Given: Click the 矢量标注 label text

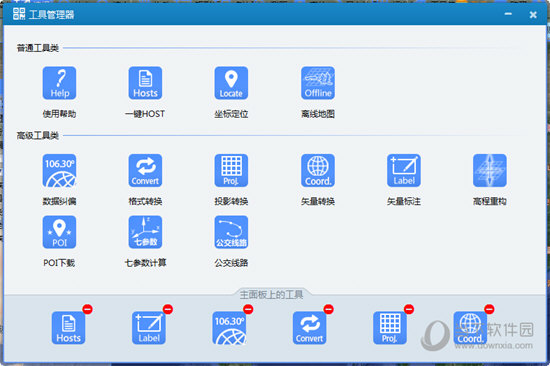Looking at the screenshot, I should point(404,201).
